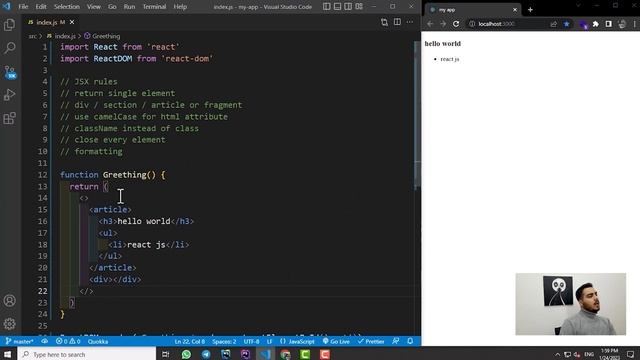640x360 pixels.
Task: Click the Greething breadcrumb symbol
Action: 106,36
